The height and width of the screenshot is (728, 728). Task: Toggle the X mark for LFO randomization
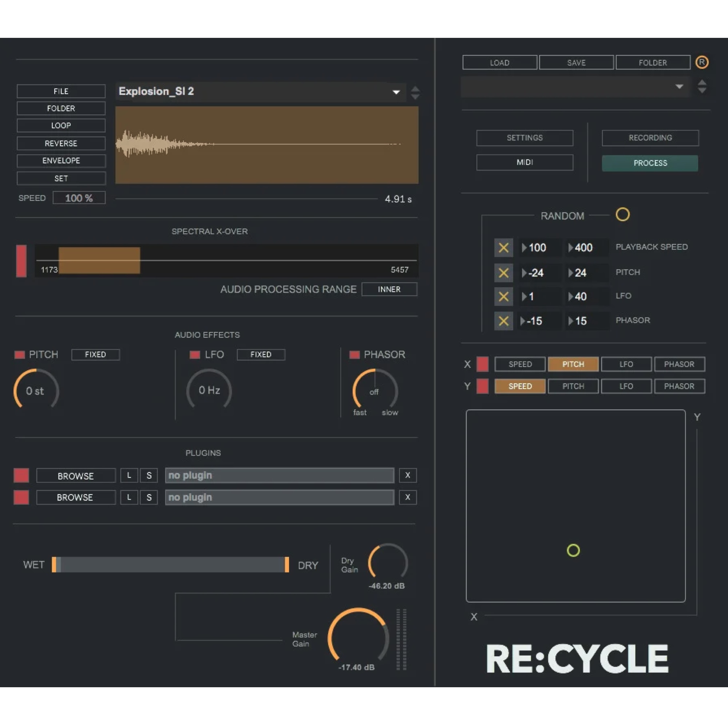[x=503, y=297]
